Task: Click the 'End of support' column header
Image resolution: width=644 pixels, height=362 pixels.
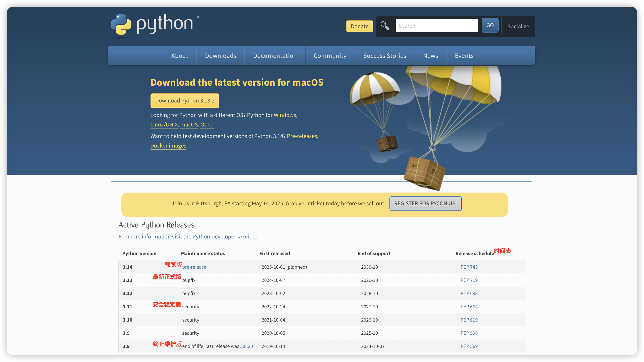Action: click(x=374, y=253)
